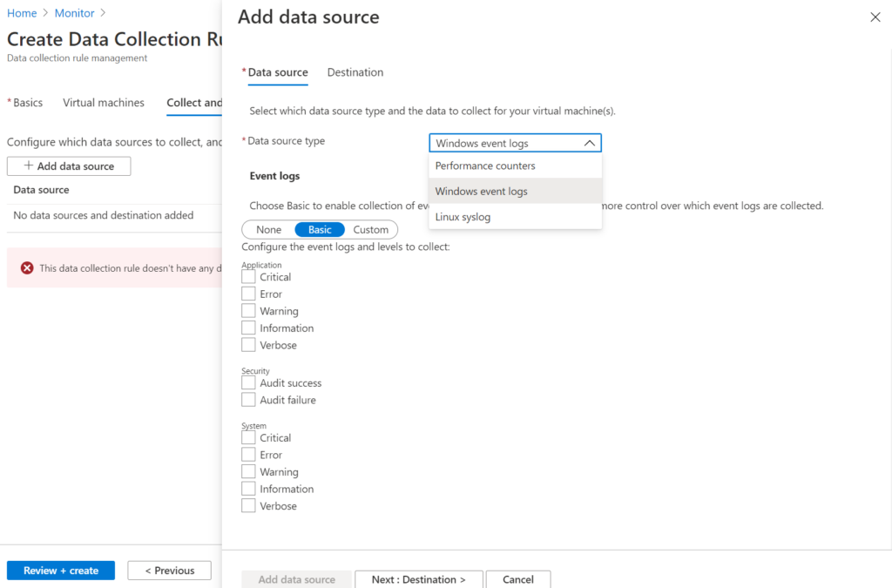Tick the System Verbose checkbox
892x588 pixels.
point(248,506)
